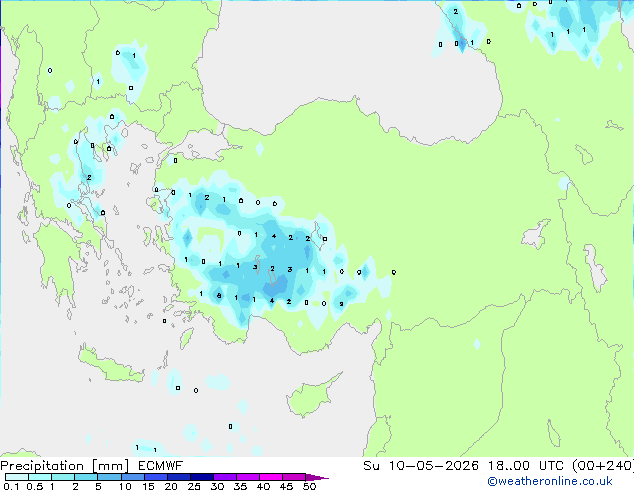Viewport: 634px width, 490px height.
Task: Pick the 15–20 mm legend swatch
Action: (x=156, y=477)
